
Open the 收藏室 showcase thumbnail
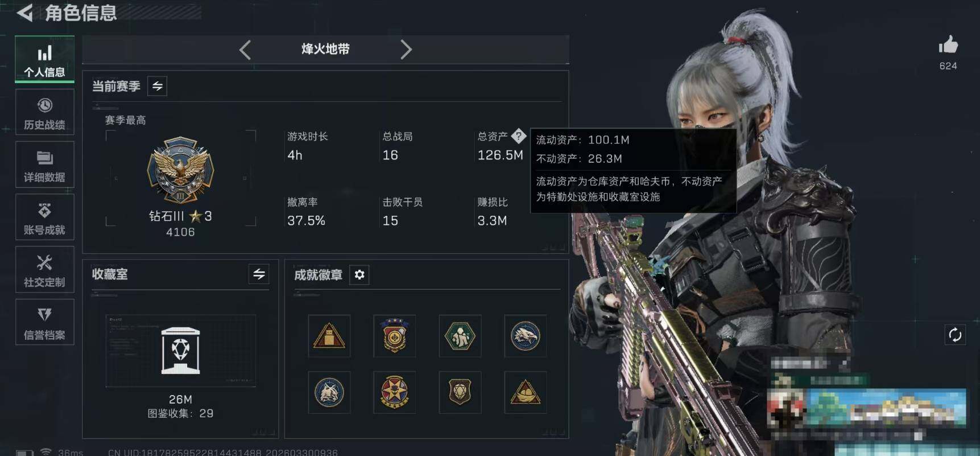pos(180,351)
